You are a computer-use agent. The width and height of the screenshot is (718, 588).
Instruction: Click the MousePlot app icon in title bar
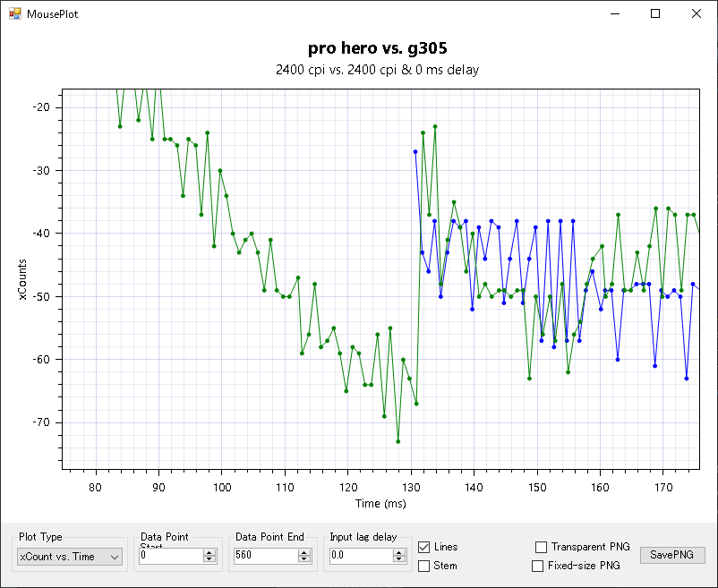click(14, 13)
